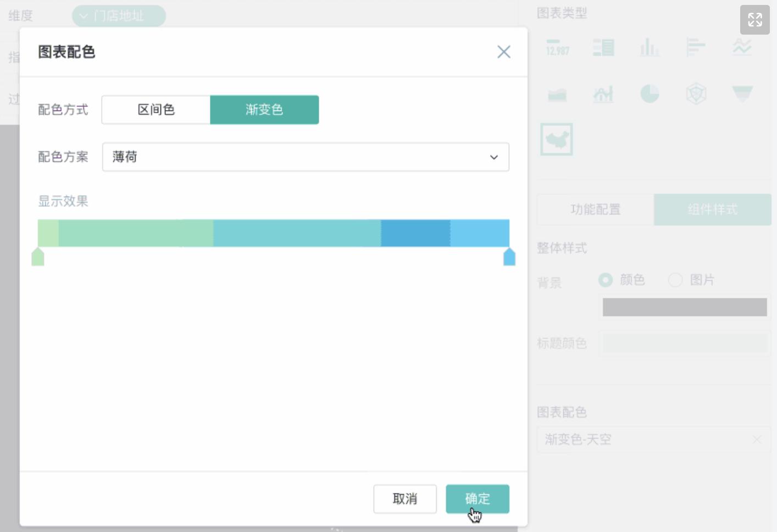Click the fullscreen expand icon top right
777x532 pixels.
[755, 20]
